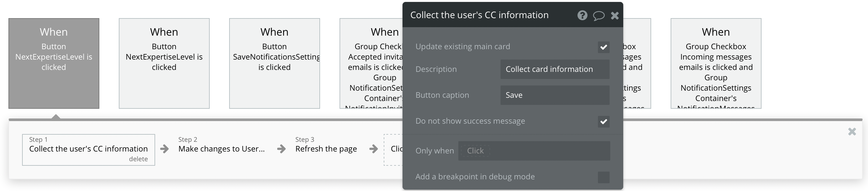Uncheck Update existing main card
The width and height of the screenshot is (868, 191).
[603, 47]
